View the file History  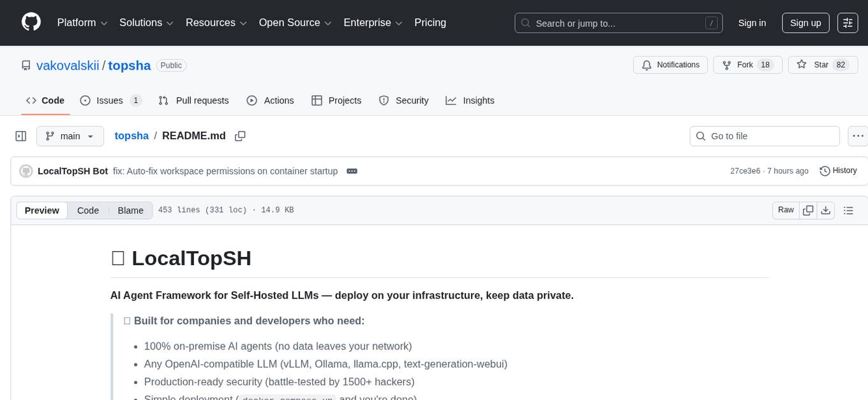tap(838, 171)
